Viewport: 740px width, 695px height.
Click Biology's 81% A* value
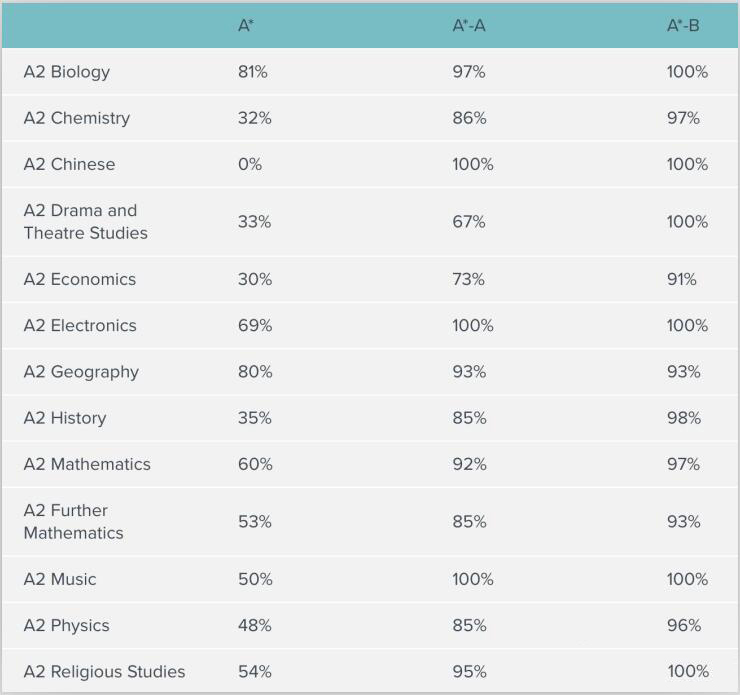click(253, 72)
